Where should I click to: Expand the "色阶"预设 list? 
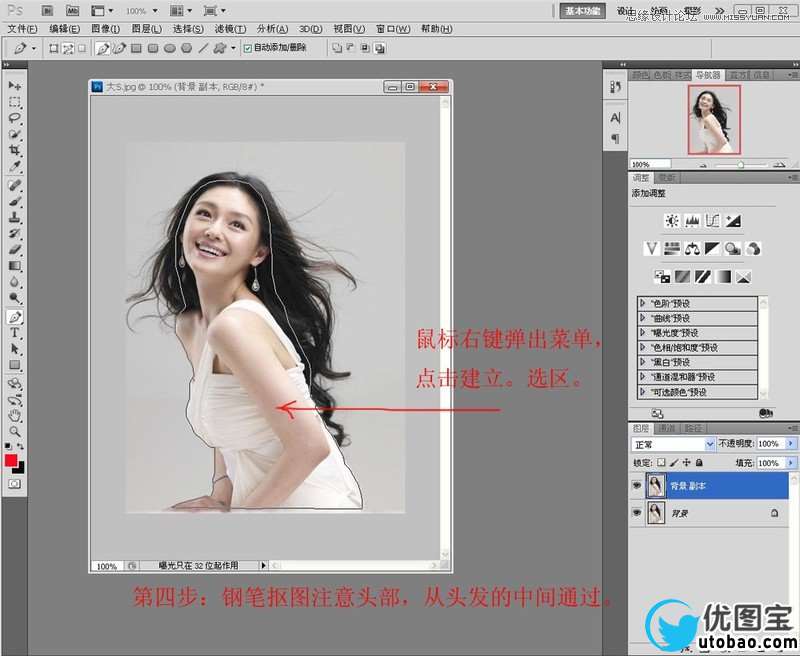(643, 303)
